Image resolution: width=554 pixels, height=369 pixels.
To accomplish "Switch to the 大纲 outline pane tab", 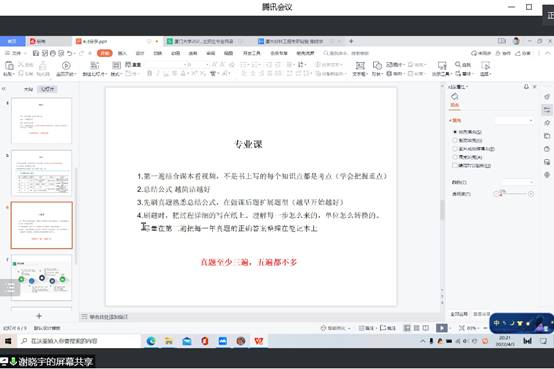I will pos(28,89).
